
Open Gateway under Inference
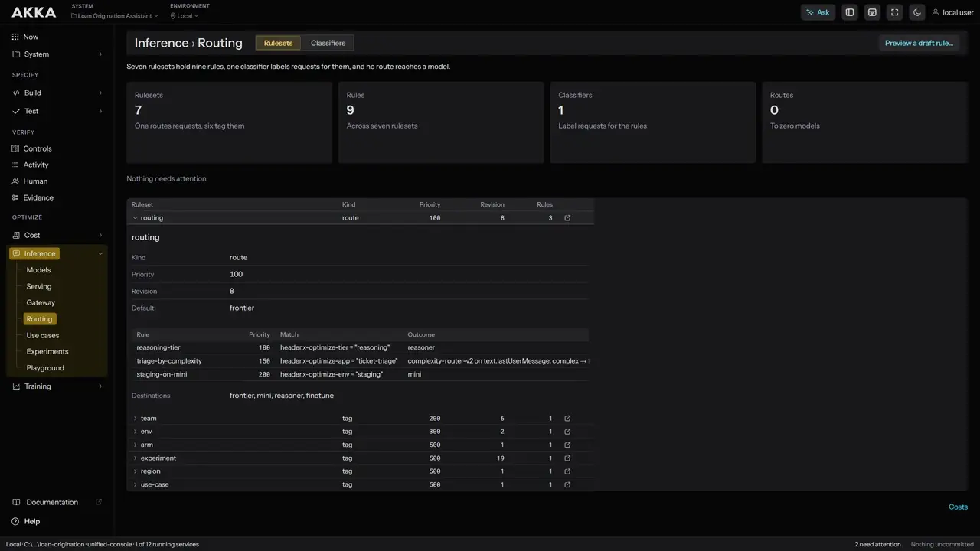(41, 302)
